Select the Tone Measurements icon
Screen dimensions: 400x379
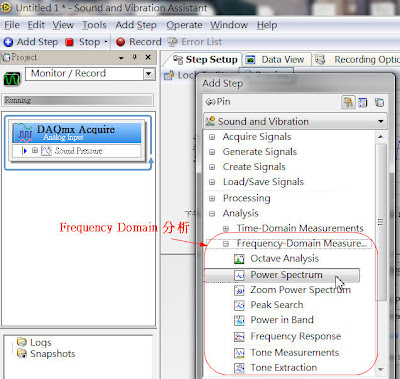tap(239, 353)
